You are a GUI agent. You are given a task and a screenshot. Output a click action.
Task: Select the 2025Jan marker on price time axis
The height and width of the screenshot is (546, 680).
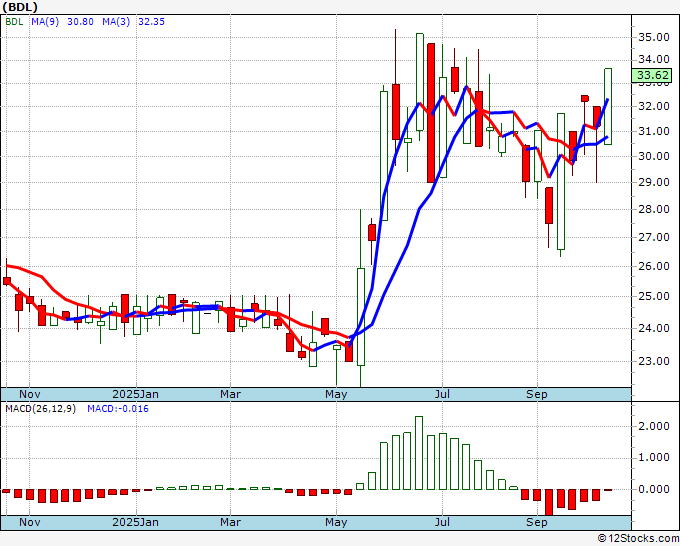click(135, 394)
